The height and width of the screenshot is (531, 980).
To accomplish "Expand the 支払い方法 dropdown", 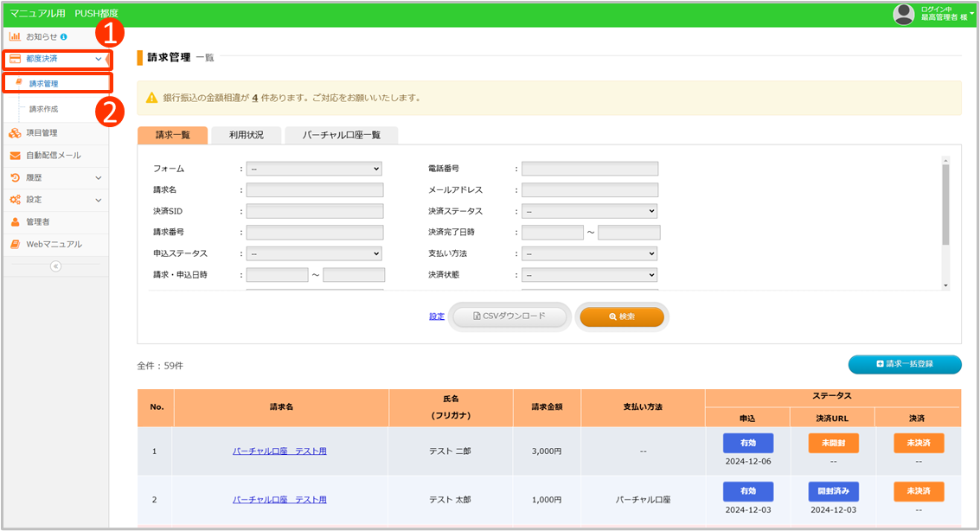I will tap(588, 253).
